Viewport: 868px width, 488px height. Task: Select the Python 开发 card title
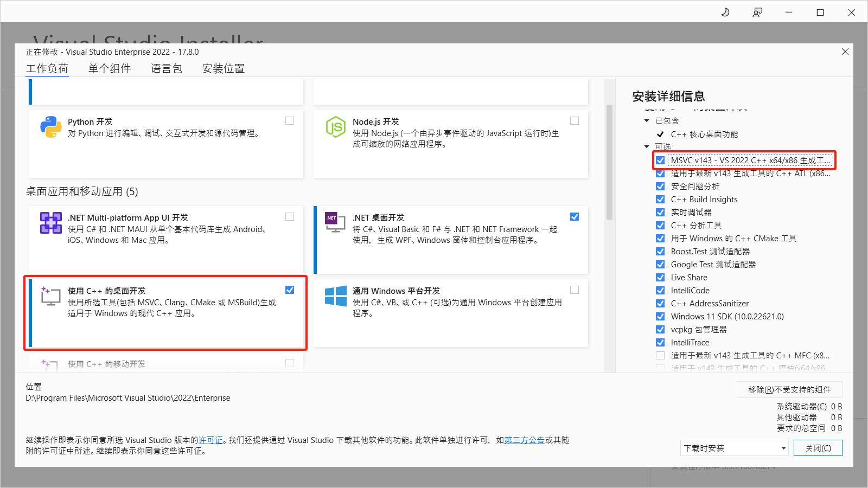(90, 121)
